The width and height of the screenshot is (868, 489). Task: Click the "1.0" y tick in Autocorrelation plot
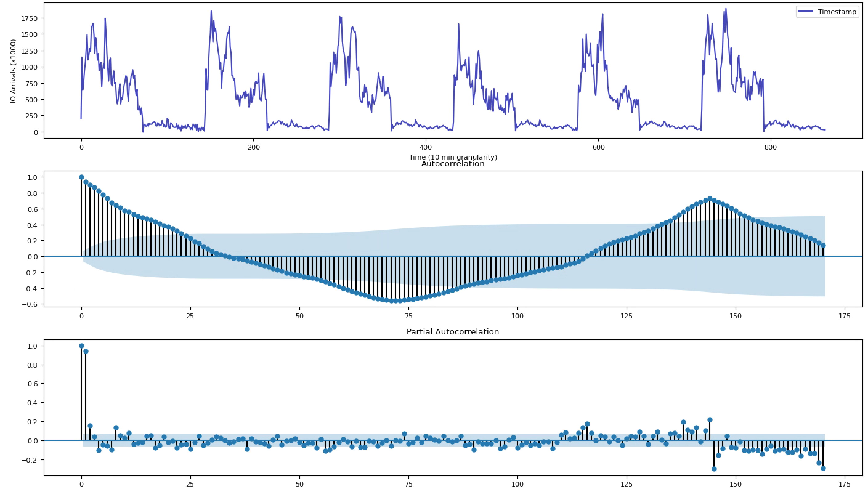pyautogui.click(x=32, y=177)
